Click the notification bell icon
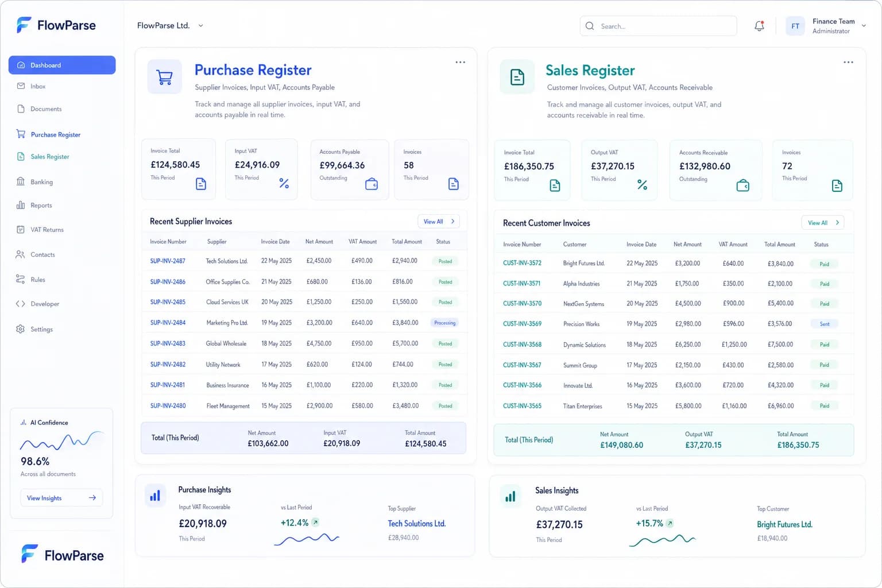882x588 pixels. [759, 26]
